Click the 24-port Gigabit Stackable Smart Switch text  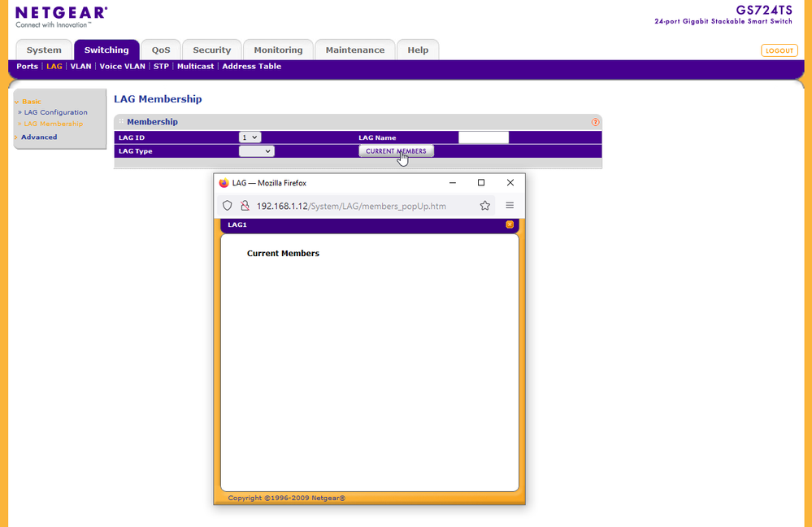pyautogui.click(x=723, y=21)
